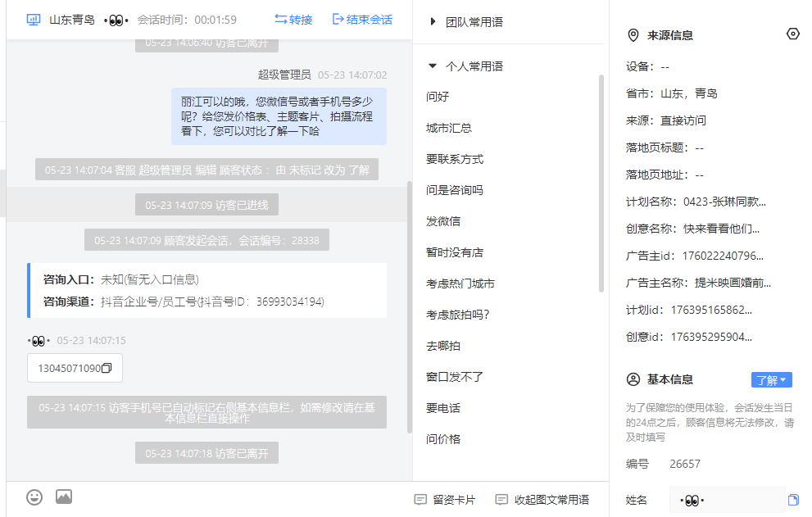Click the 咨询入口 未知 info line
Screen dimensions: 812x517
click(x=121, y=279)
